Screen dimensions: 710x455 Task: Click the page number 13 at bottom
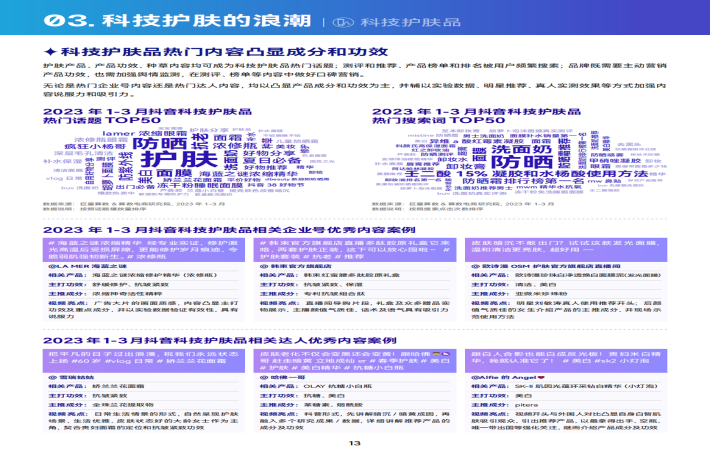point(352,445)
